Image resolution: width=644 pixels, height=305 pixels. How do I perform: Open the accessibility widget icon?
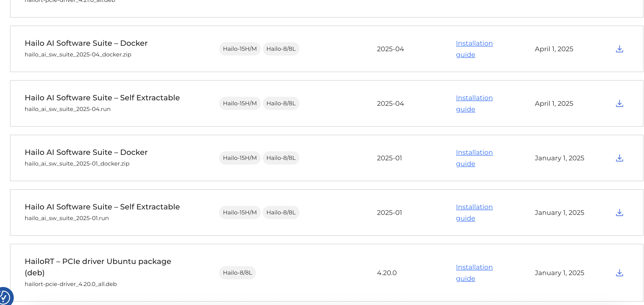pyautogui.click(x=5, y=297)
